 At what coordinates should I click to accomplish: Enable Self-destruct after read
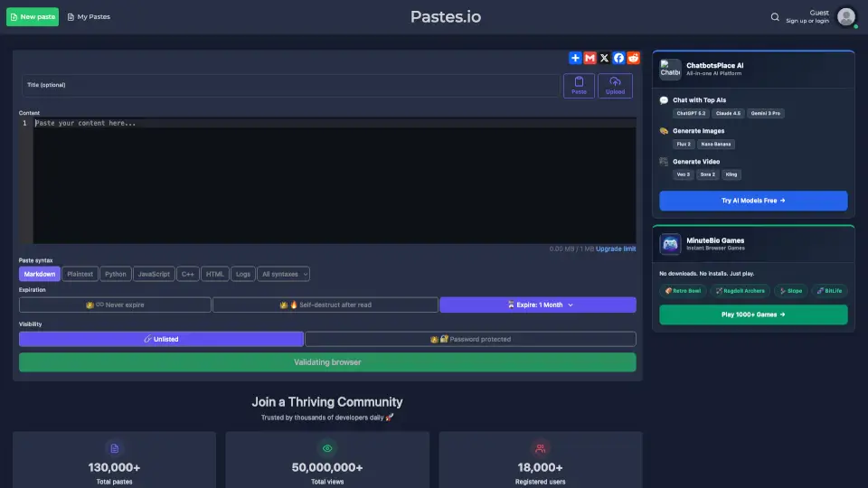325,305
